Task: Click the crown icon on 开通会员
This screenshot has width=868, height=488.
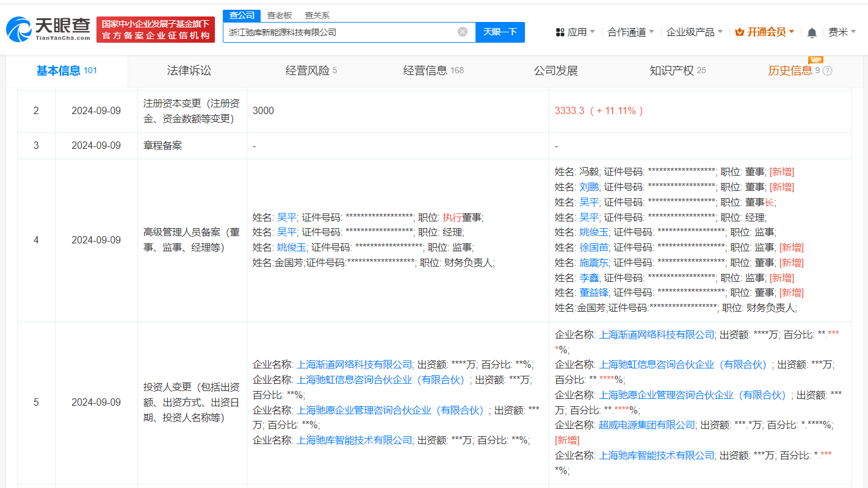Action: (740, 32)
